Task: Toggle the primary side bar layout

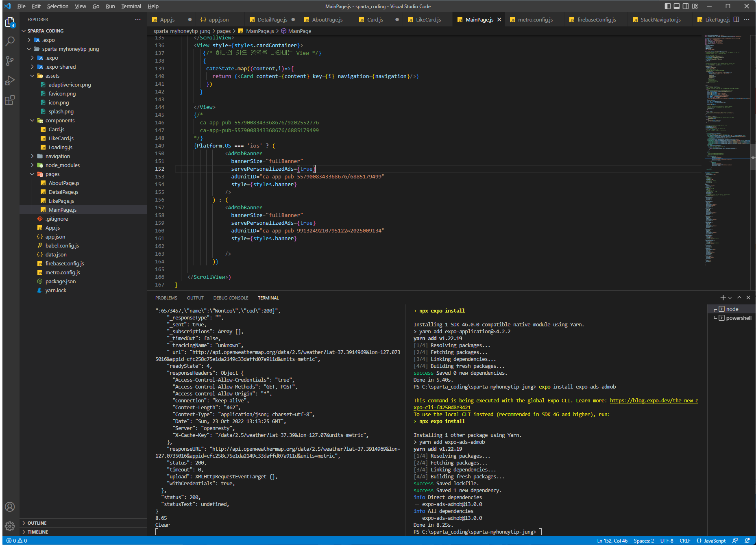Action: coord(667,6)
